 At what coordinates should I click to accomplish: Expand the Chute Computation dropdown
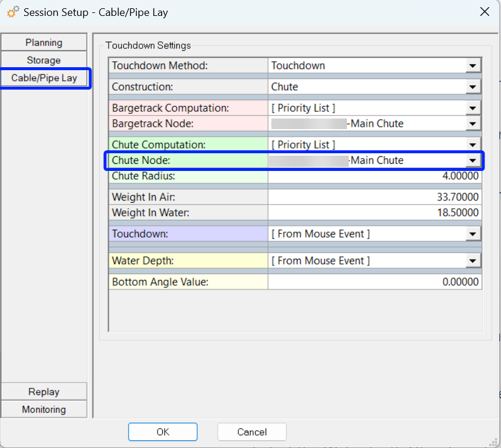[473, 145]
